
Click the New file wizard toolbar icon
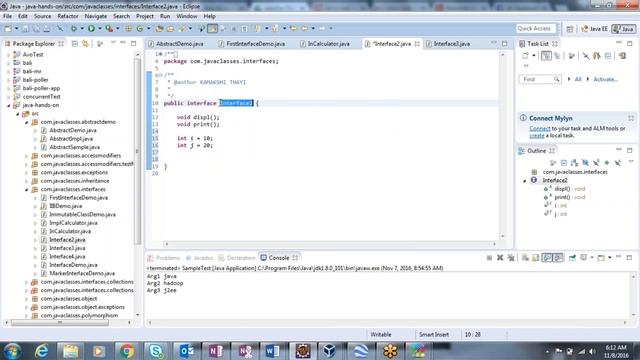point(8,28)
